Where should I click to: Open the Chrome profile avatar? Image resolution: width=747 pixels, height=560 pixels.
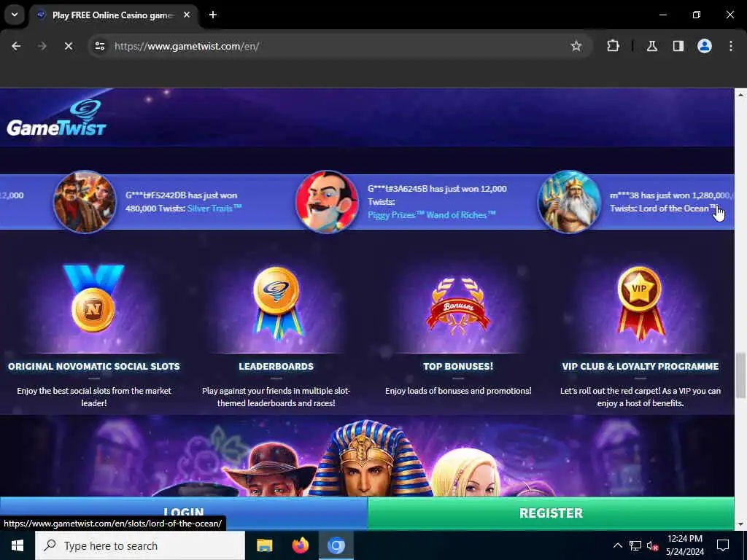705,46
